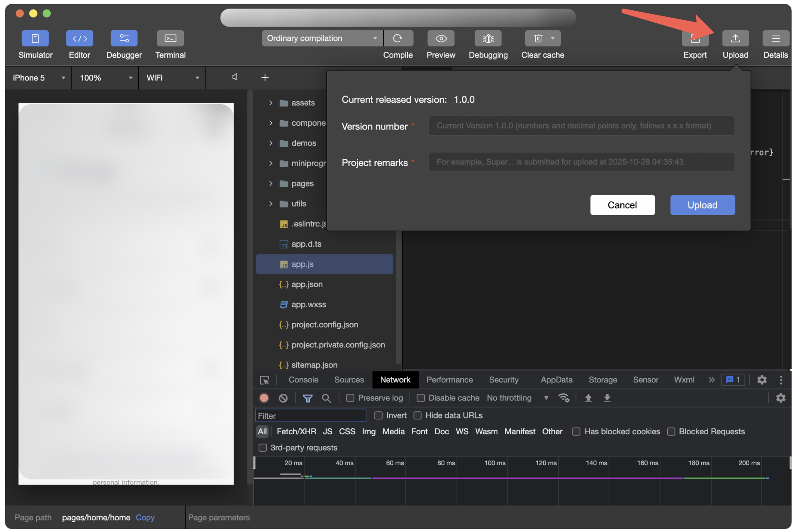797x532 pixels.
Task: Tick the Hide data URLs checkbox
Action: [417, 415]
